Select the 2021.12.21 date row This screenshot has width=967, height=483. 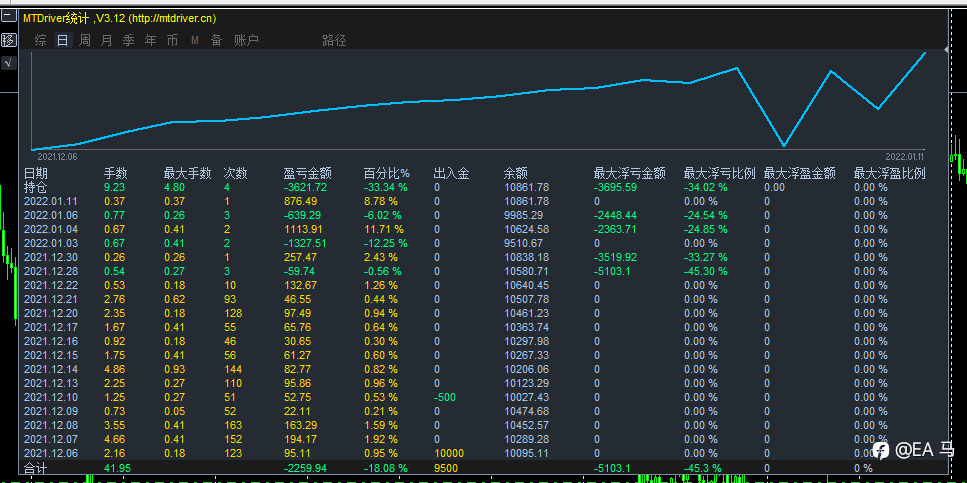pyautogui.click(x=484, y=299)
